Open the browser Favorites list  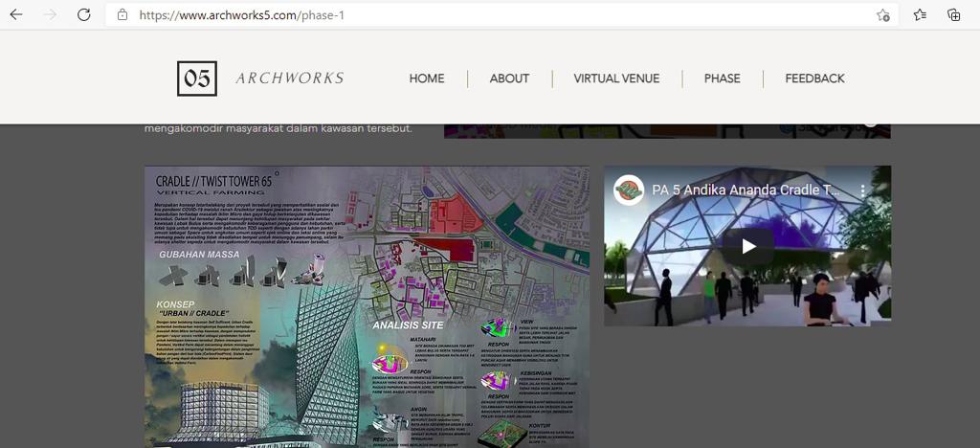click(919, 15)
